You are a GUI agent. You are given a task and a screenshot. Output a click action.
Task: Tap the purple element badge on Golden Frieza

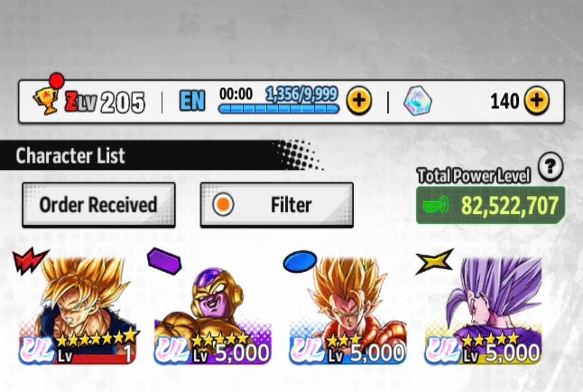point(164,260)
